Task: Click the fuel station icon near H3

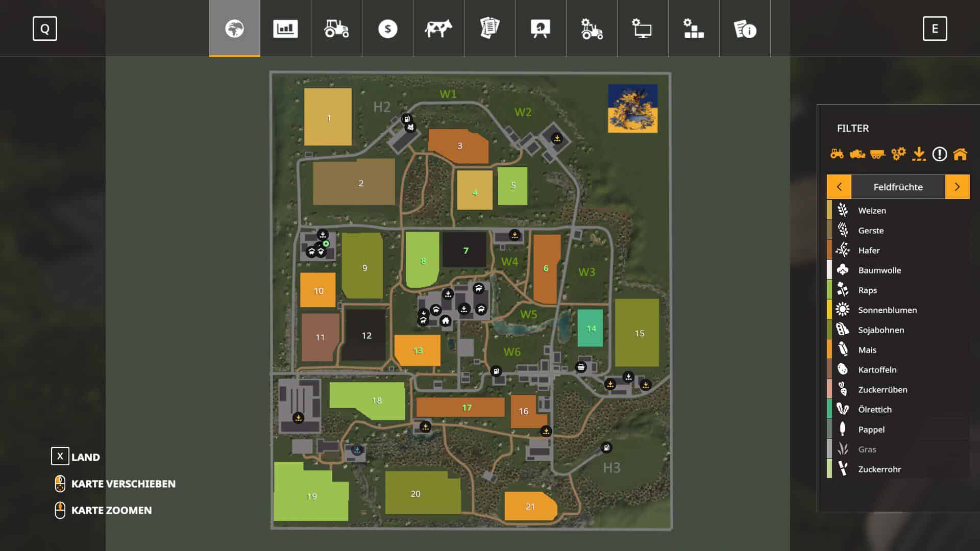Action: (x=606, y=447)
